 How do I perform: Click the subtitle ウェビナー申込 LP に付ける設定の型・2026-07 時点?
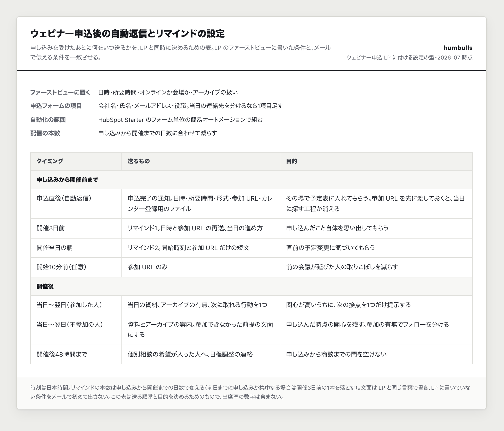click(409, 58)
